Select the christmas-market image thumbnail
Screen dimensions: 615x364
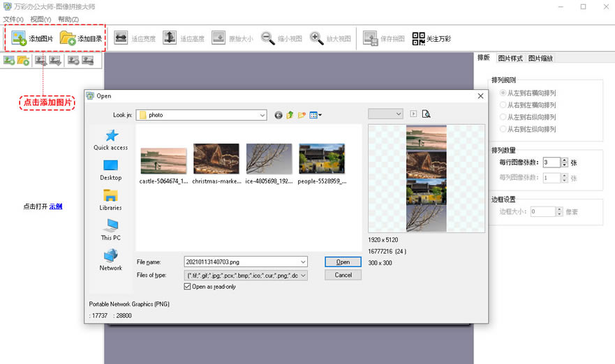point(216,159)
